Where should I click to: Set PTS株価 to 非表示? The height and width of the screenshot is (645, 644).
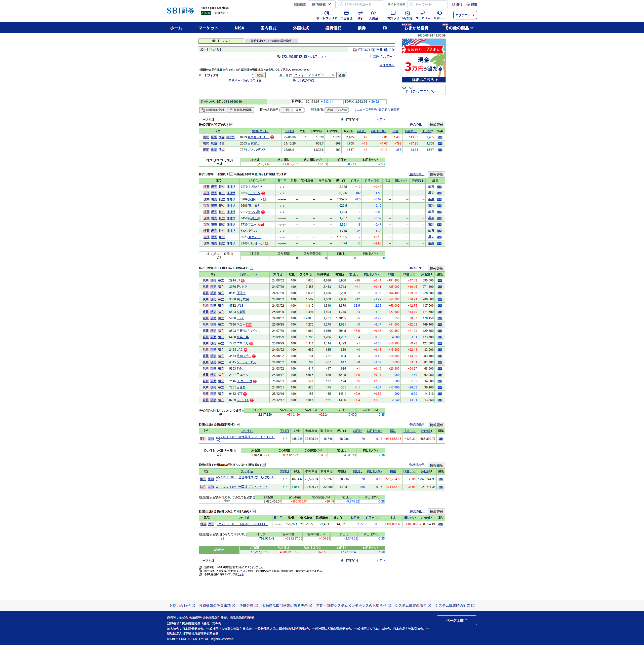pos(342,110)
